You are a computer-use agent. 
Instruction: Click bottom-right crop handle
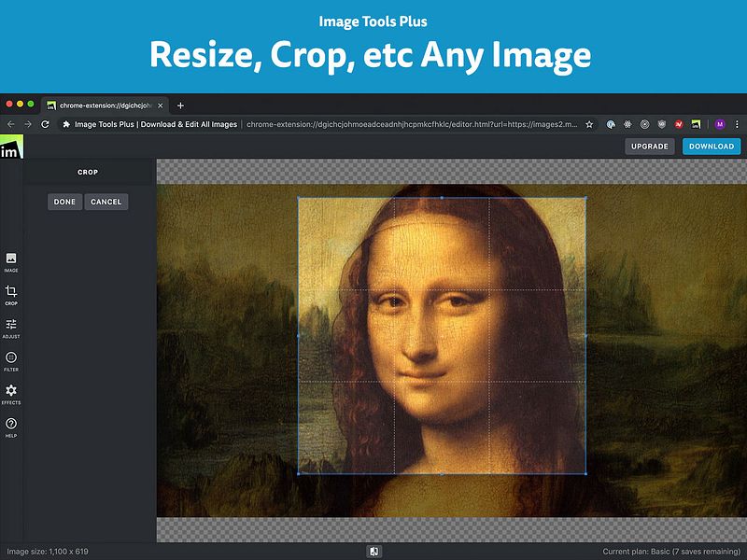[585, 474]
